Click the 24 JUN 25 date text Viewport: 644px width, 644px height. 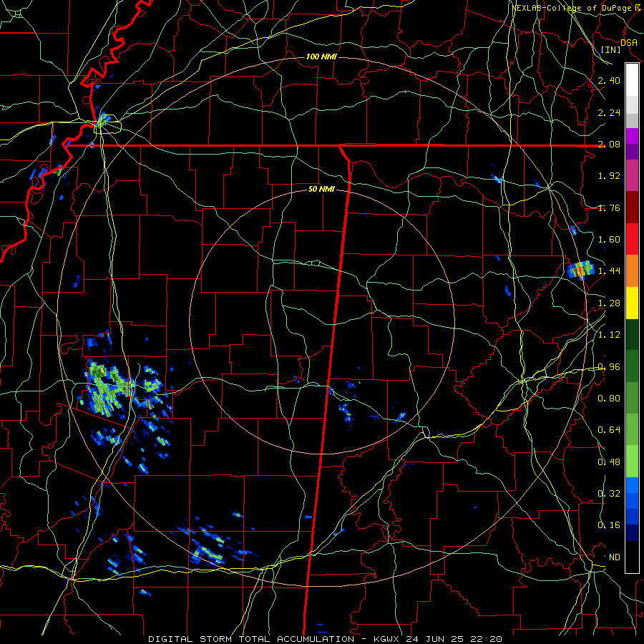435,639
